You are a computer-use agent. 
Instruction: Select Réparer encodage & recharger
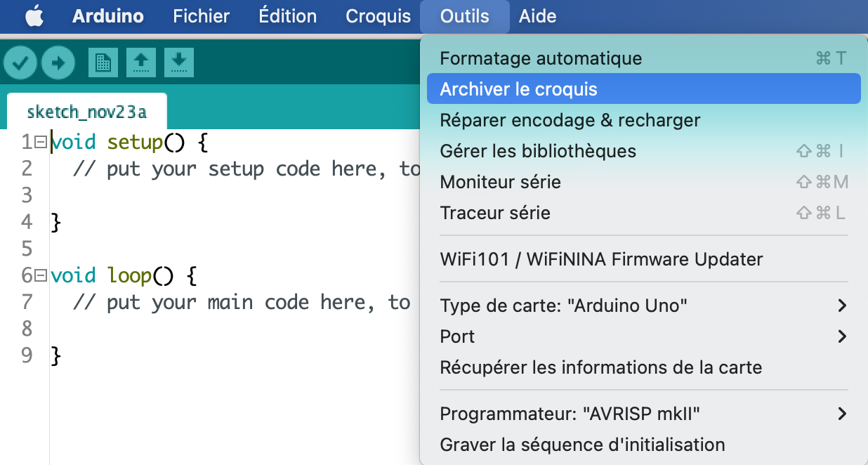tap(643, 120)
